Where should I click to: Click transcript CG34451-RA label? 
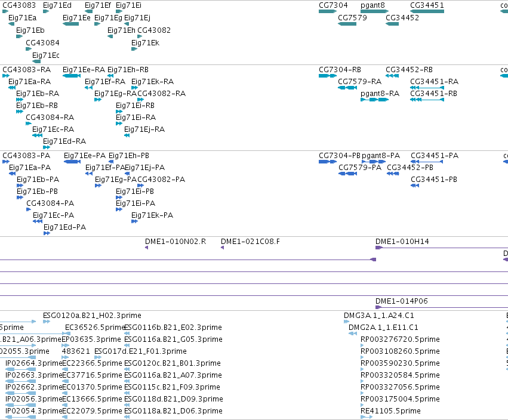pyautogui.click(x=434, y=82)
